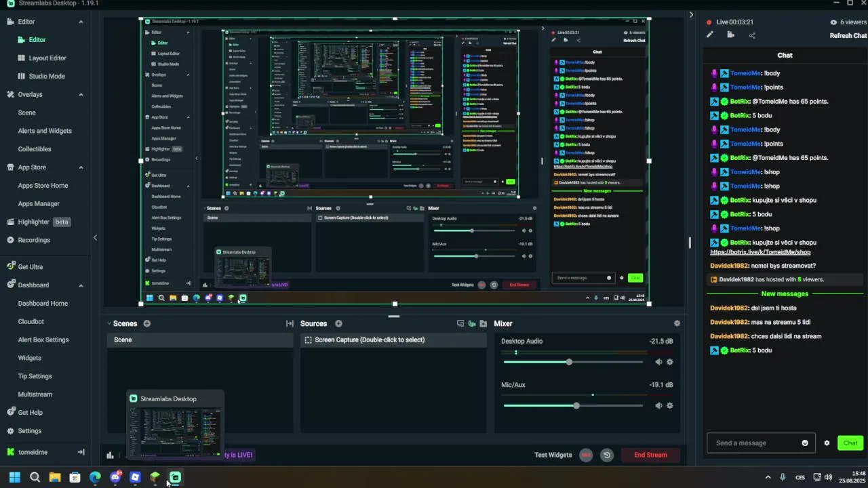Open Mic/Aux source settings gear
This screenshot has width=868, height=488.
click(x=670, y=405)
